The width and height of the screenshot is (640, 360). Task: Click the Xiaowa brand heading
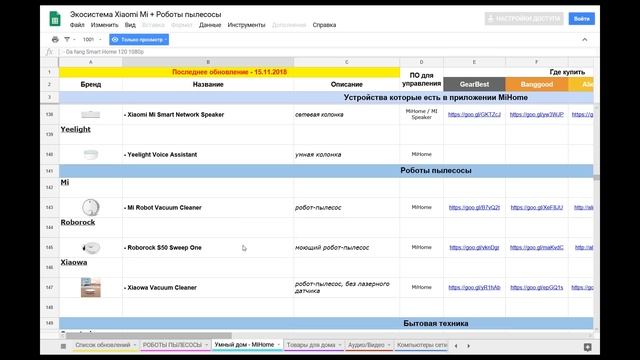tap(74, 262)
